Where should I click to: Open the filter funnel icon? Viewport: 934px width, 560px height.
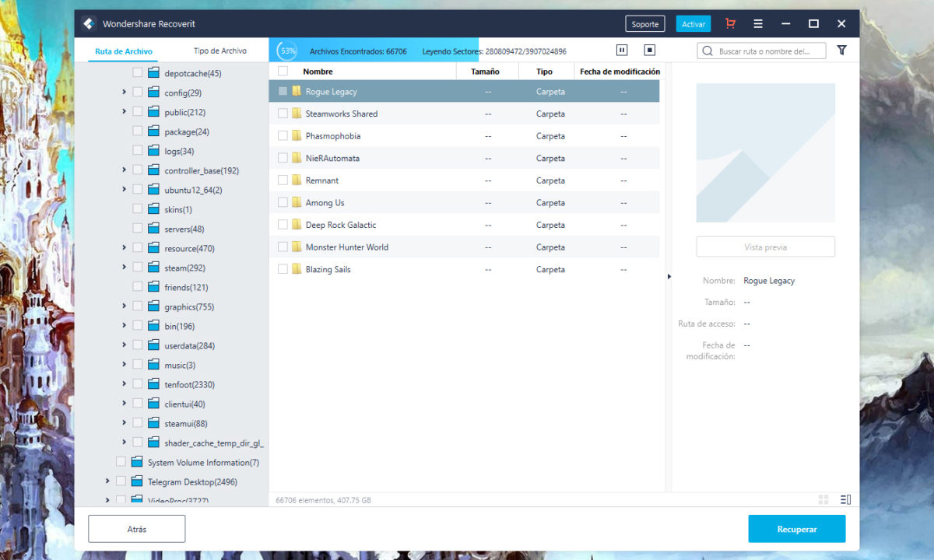click(x=841, y=51)
